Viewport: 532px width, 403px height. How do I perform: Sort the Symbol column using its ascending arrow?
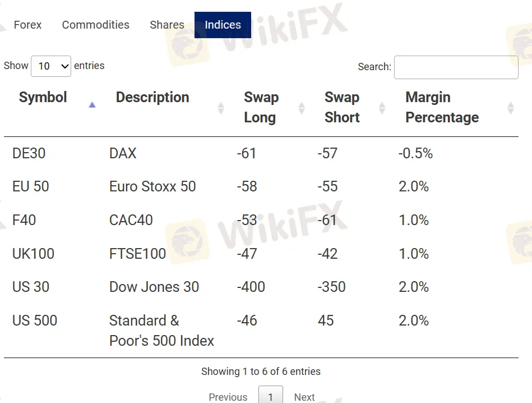tap(92, 104)
